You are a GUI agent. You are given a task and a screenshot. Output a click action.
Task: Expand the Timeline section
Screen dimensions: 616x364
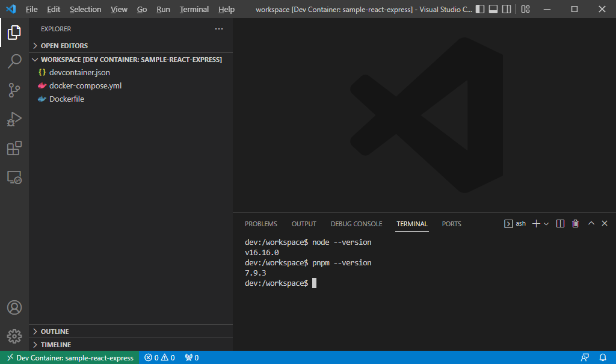131,345
